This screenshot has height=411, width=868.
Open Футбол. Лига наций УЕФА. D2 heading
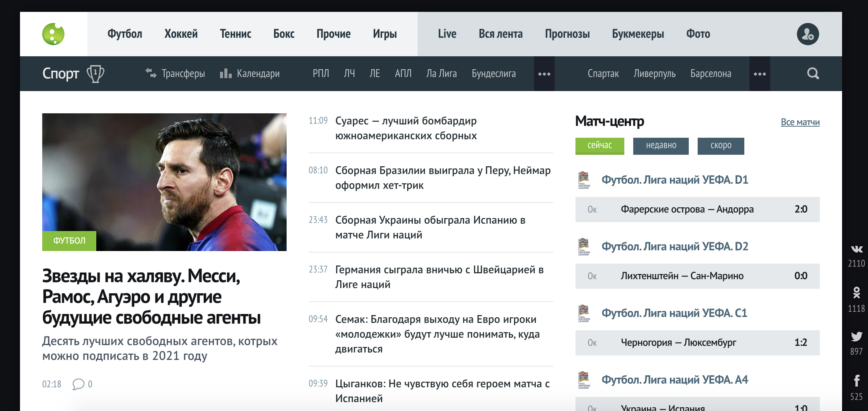pyautogui.click(x=675, y=247)
